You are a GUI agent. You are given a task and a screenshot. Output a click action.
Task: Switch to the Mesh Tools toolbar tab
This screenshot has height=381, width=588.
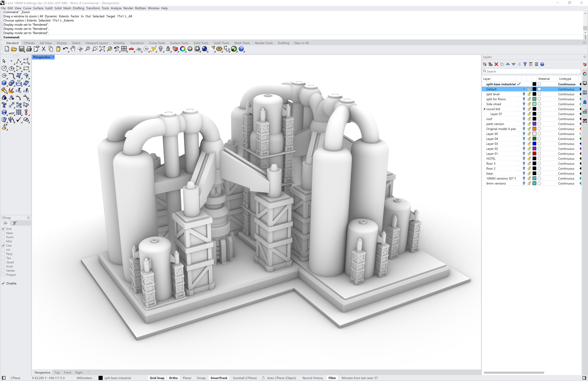[x=242, y=43]
